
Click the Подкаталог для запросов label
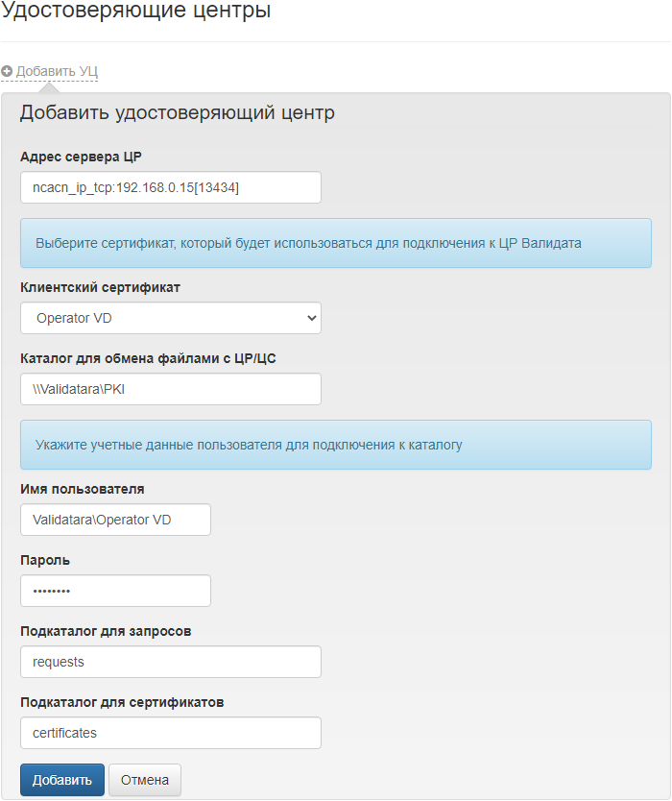point(106,631)
